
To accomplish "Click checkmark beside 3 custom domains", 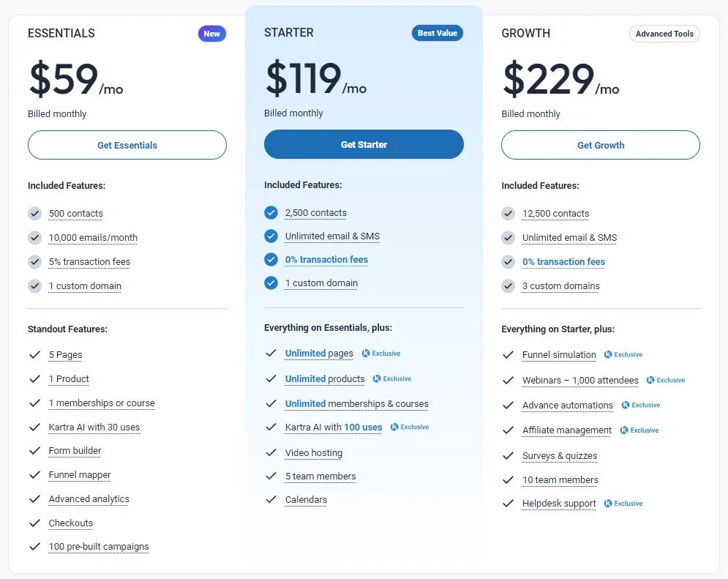I will point(509,286).
